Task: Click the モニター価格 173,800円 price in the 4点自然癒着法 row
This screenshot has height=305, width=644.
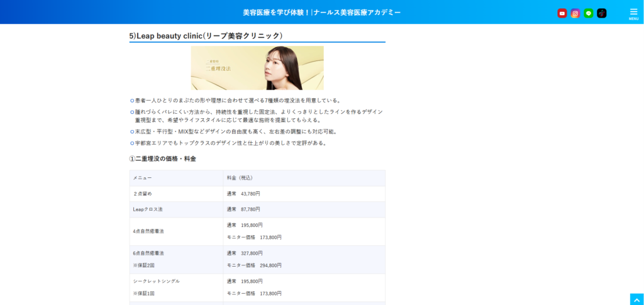Action: [x=254, y=237]
